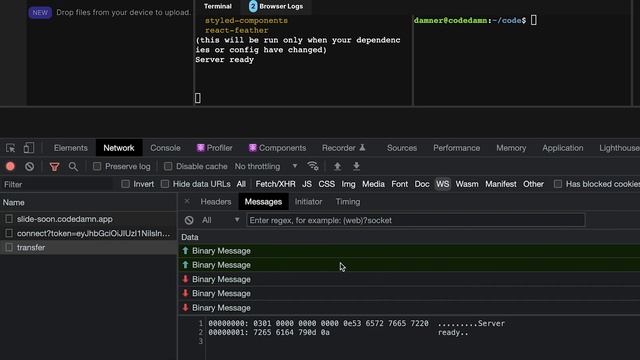Filter requests by All types
This screenshot has width=640, height=360.
point(241,184)
